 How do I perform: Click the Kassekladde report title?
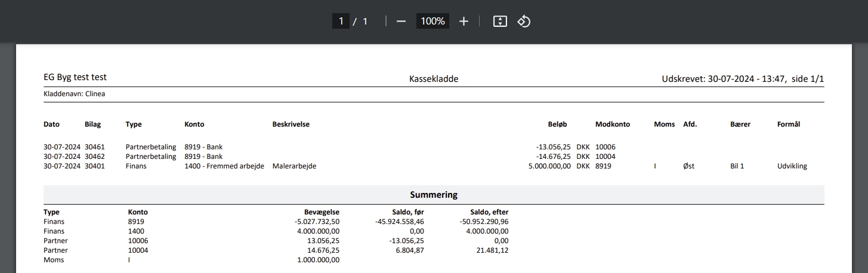[434, 79]
